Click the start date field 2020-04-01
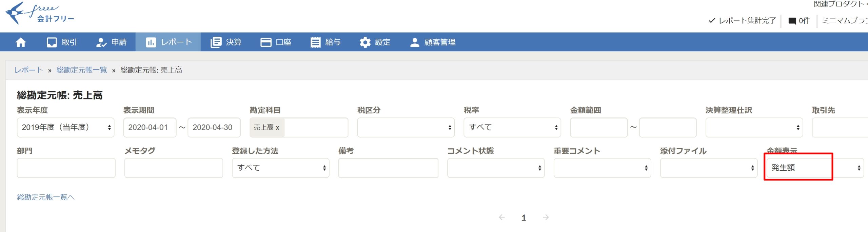 [x=150, y=128]
